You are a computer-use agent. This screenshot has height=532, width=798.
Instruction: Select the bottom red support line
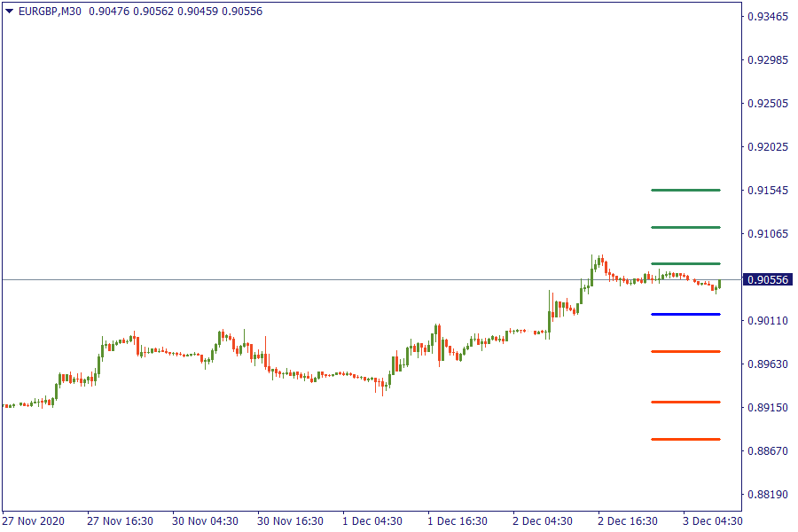click(685, 439)
